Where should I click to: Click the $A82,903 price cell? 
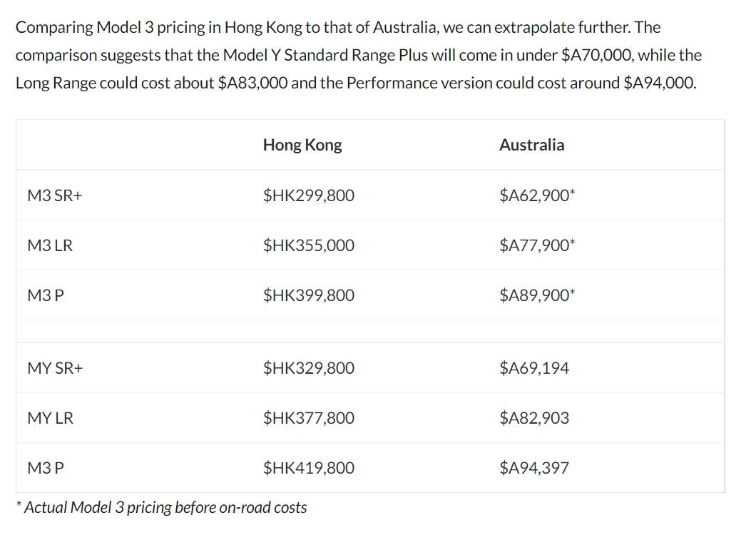click(534, 418)
